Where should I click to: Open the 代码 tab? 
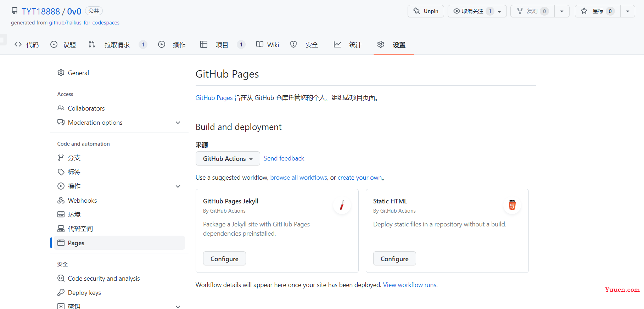[27, 45]
